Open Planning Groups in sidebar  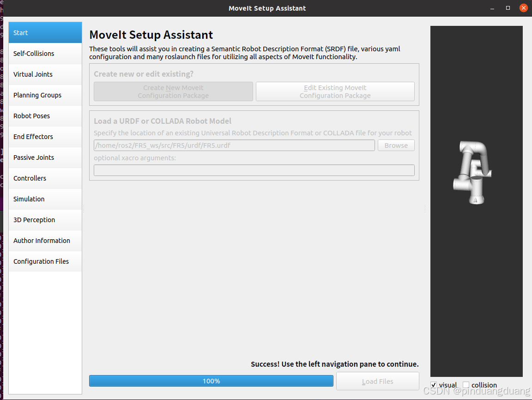45,95
